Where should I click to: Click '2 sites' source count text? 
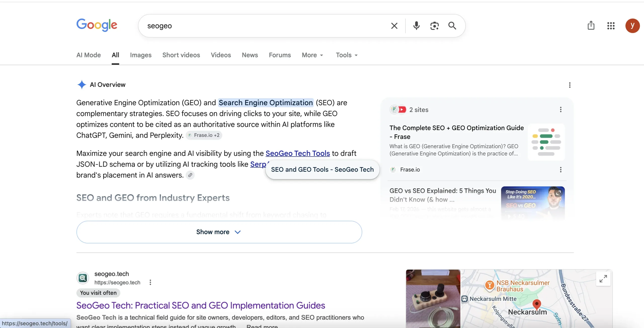point(419,110)
